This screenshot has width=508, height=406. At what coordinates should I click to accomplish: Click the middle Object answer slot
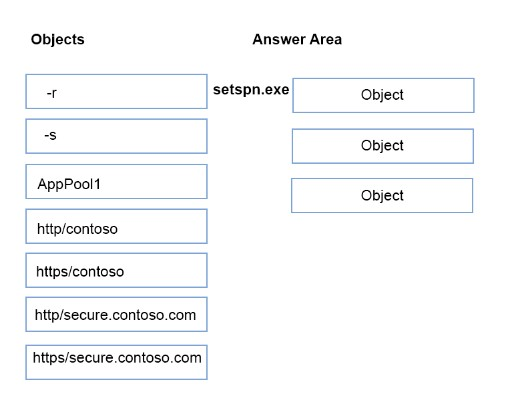pyautogui.click(x=383, y=146)
